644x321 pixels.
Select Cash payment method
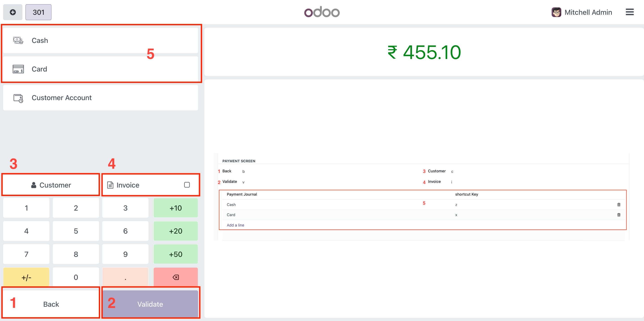click(100, 40)
